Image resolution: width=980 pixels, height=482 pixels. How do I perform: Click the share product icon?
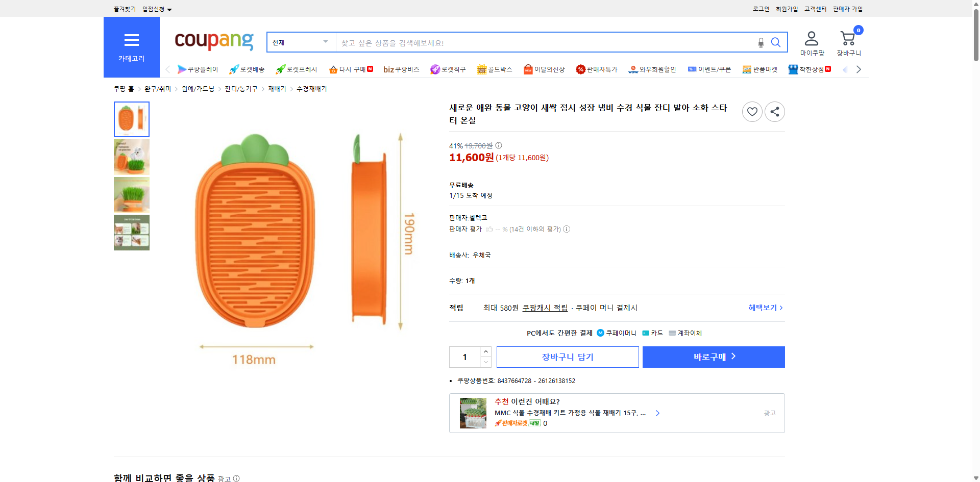point(774,111)
